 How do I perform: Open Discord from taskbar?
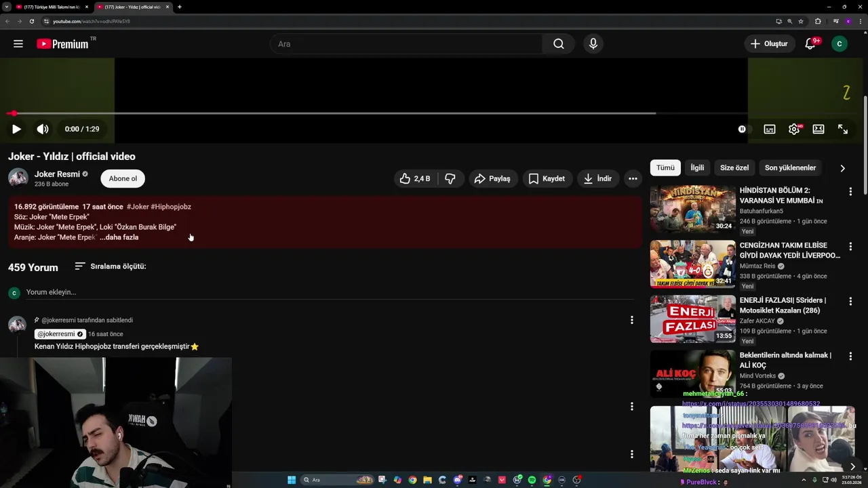click(x=458, y=480)
